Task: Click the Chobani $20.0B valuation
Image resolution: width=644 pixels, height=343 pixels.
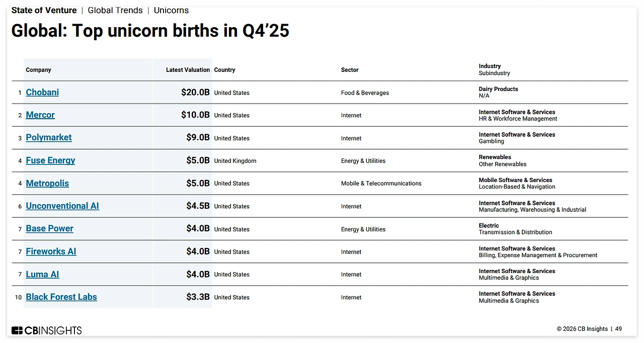Action: pos(195,93)
